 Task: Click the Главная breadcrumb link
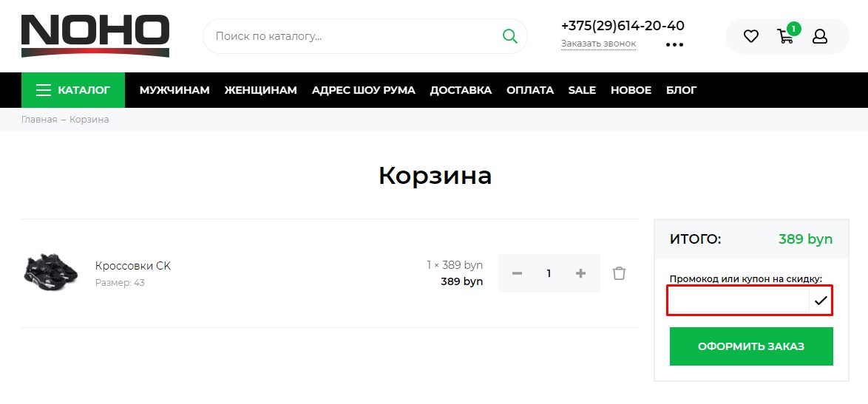[39, 120]
